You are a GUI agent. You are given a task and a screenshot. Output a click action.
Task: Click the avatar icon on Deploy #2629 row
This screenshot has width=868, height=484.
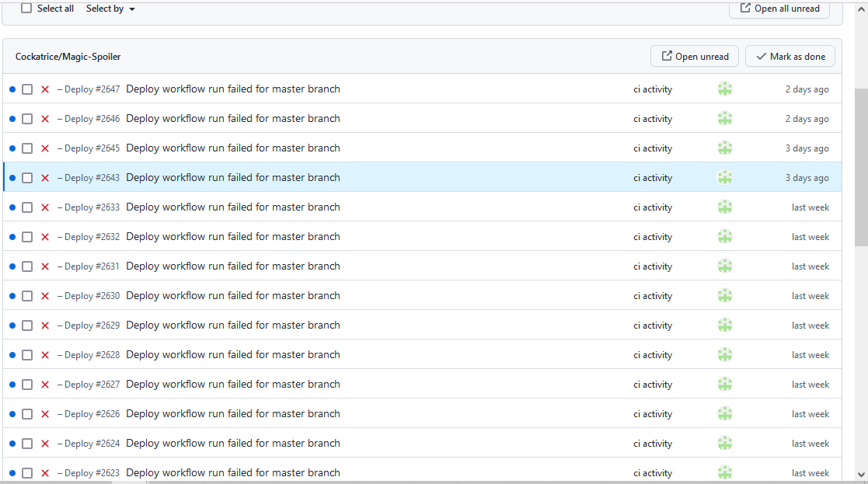[x=724, y=325]
